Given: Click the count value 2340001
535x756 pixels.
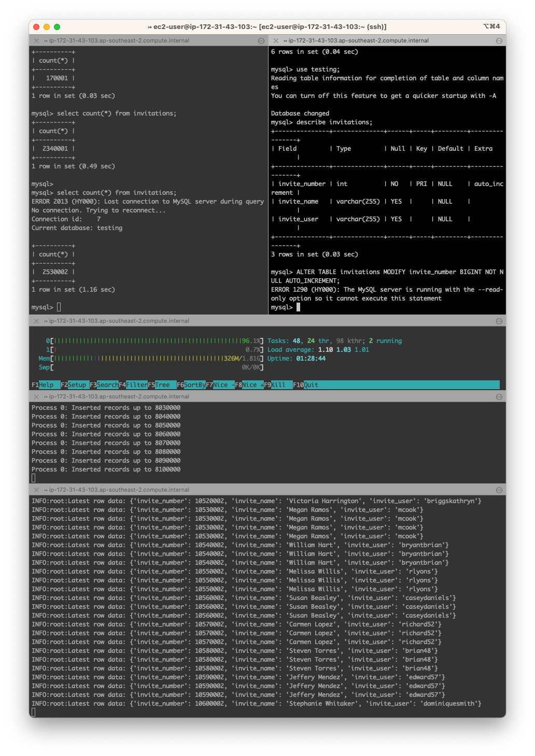Looking at the screenshot, I should 55,149.
